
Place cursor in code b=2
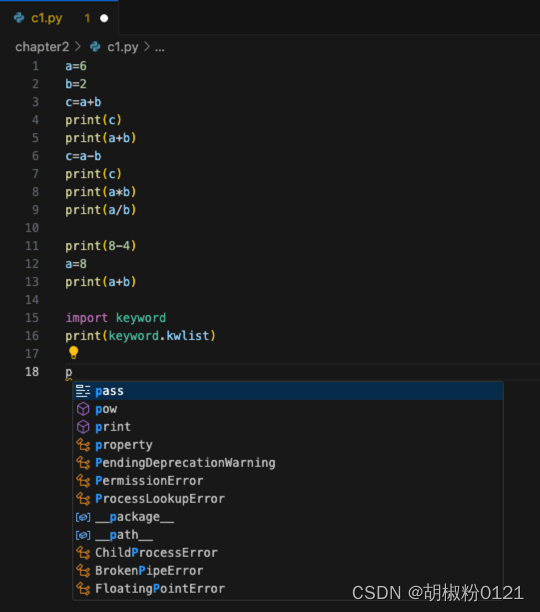(76, 84)
